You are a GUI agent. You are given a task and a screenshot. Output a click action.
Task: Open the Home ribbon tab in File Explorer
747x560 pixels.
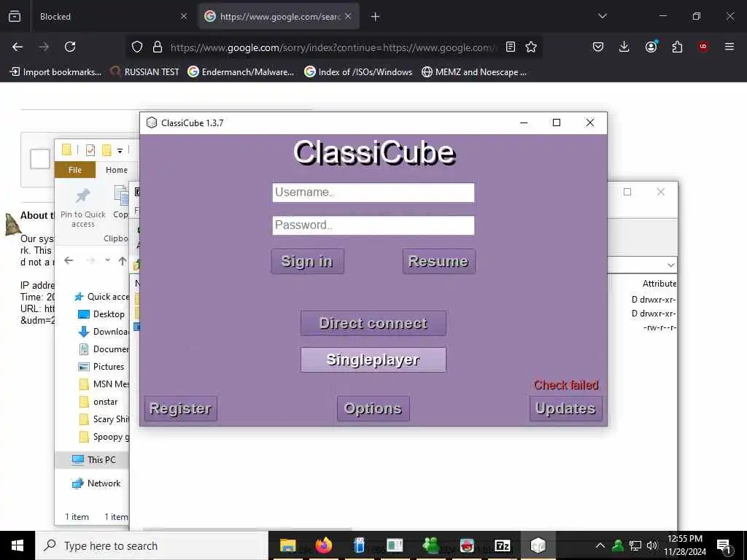coord(116,170)
